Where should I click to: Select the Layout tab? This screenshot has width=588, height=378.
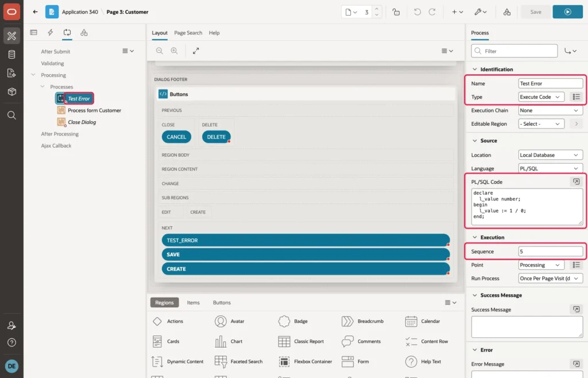(160, 33)
